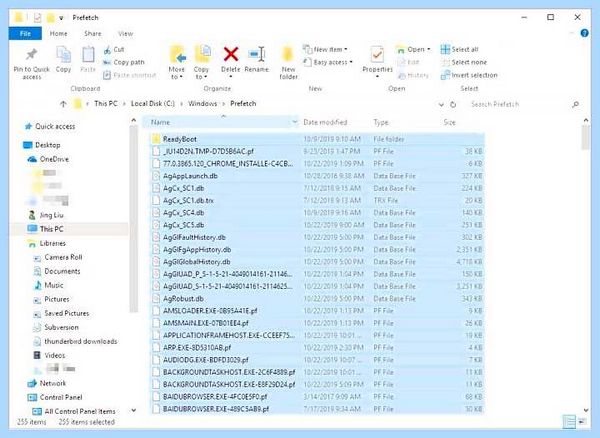
Task: Select AMSLOADER.EXE-0B95A41E.pf file
Action: click(317, 311)
